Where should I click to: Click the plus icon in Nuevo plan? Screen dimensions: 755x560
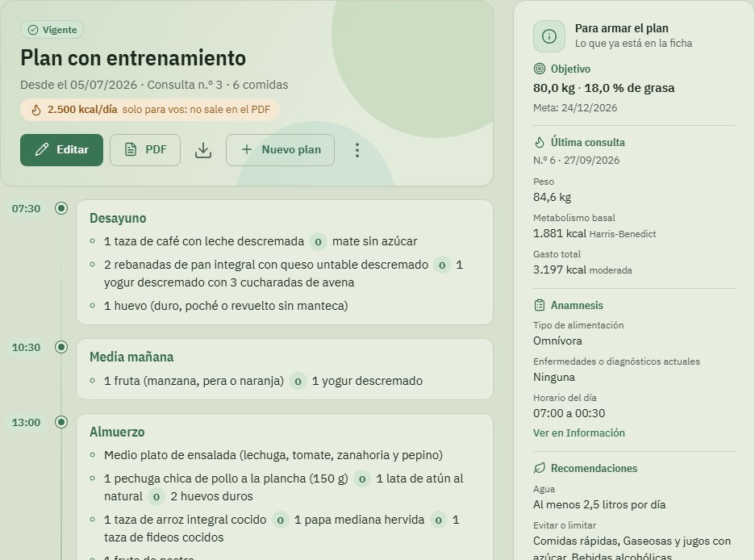[247, 150]
